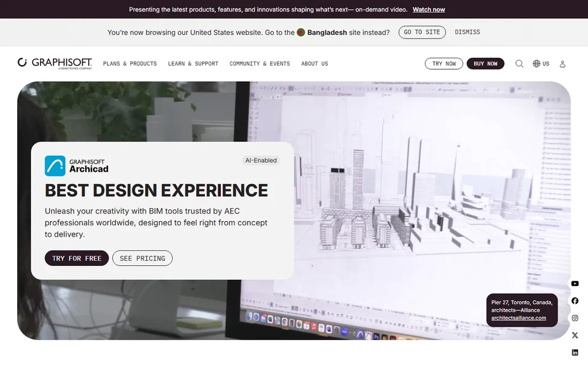Open the Community & Events menu
Viewport: 588px width, 368px height.
pos(260,64)
